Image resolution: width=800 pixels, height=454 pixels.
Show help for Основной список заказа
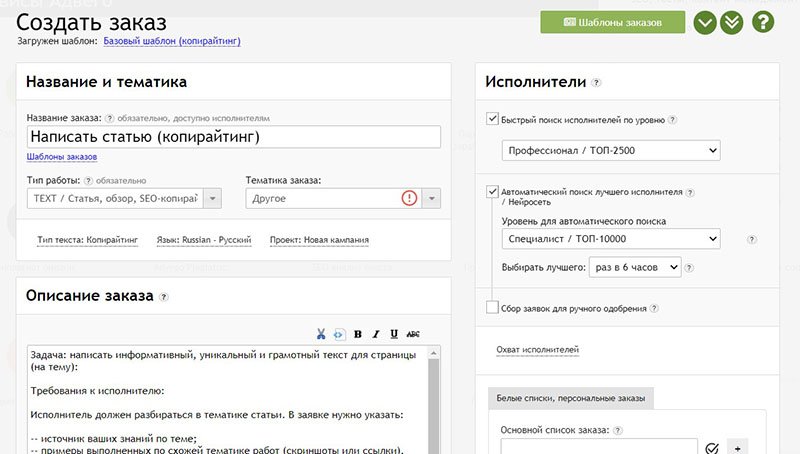(617, 431)
